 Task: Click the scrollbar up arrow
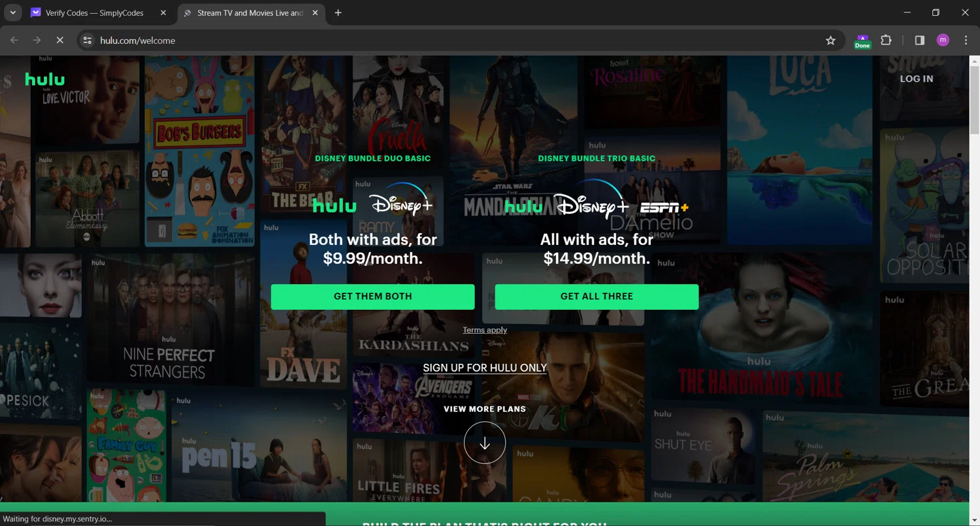click(974, 61)
